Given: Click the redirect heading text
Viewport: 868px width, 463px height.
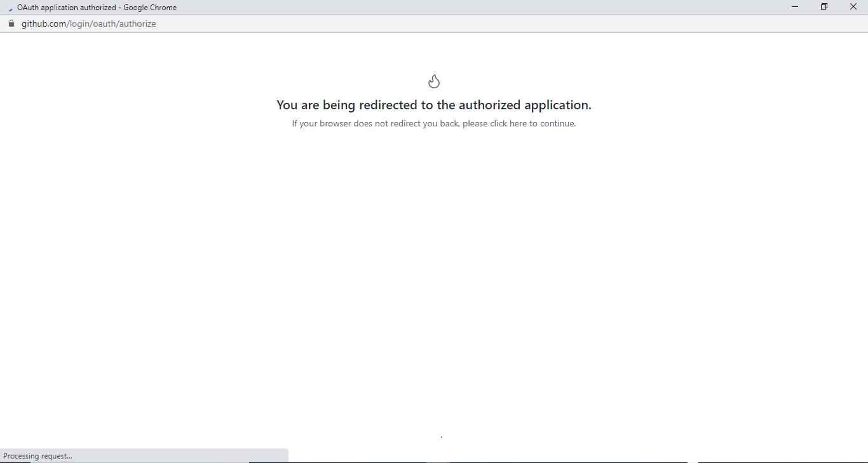Looking at the screenshot, I should coord(433,105).
